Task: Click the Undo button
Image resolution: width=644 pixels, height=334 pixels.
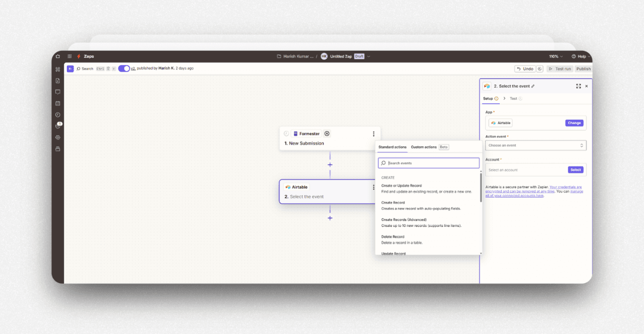Action: pyautogui.click(x=525, y=69)
